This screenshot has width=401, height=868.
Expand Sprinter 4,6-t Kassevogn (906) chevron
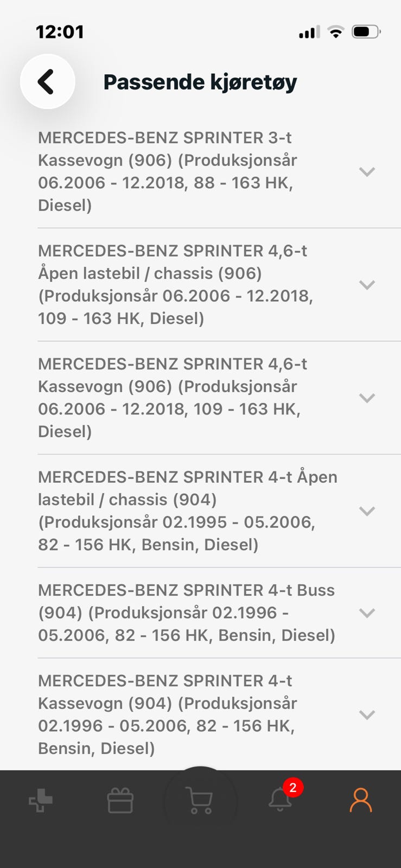(367, 398)
